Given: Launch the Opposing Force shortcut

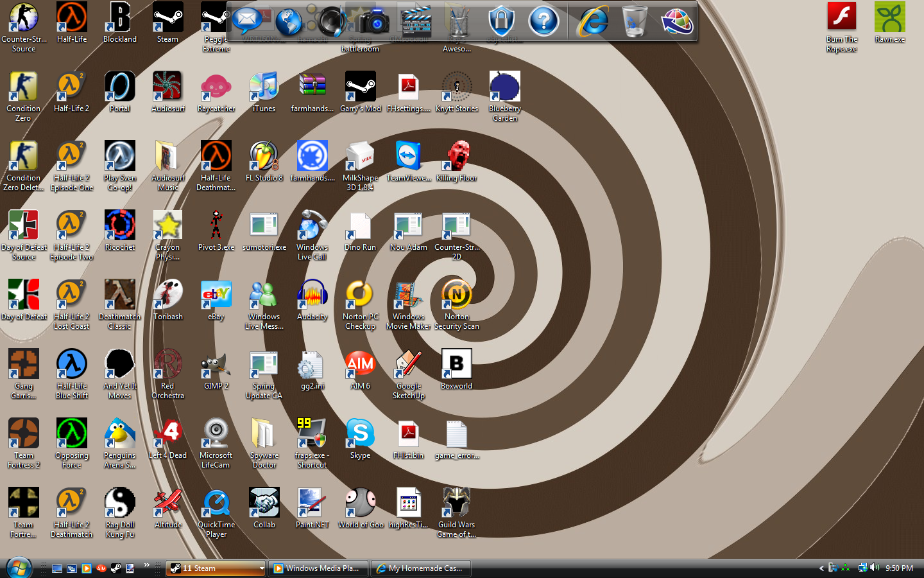Looking at the screenshot, I should 72,443.
